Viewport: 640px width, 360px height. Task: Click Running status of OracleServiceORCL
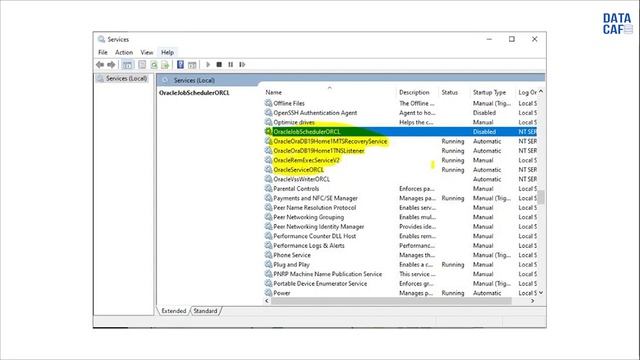453,169
